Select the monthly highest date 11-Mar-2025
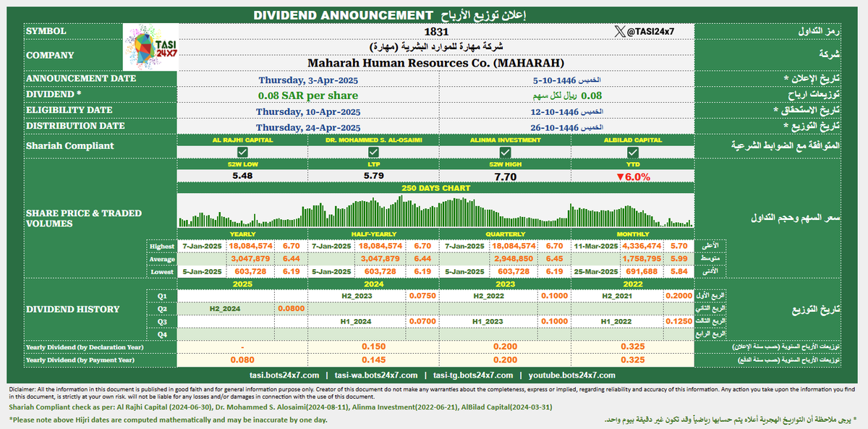Image resolution: width=868 pixels, height=429 pixels. (595, 246)
